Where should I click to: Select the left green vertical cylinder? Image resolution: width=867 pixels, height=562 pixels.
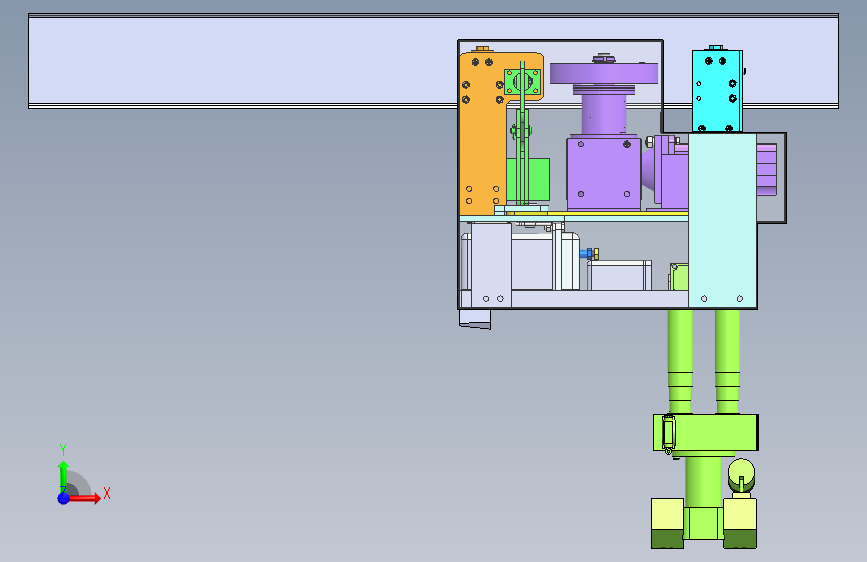tap(680, 361)
